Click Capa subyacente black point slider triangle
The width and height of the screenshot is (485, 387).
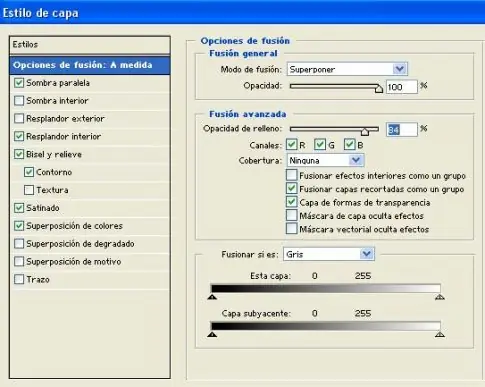pos(212,334)
